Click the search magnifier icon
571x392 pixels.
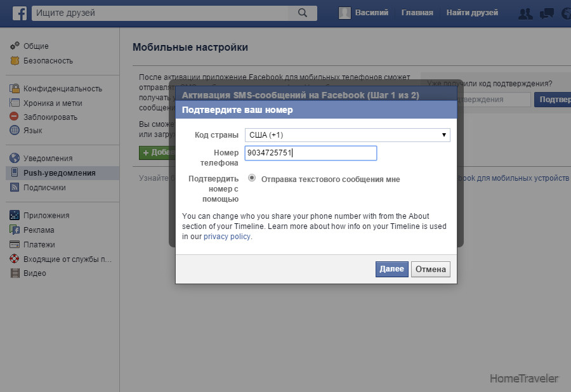302,13
